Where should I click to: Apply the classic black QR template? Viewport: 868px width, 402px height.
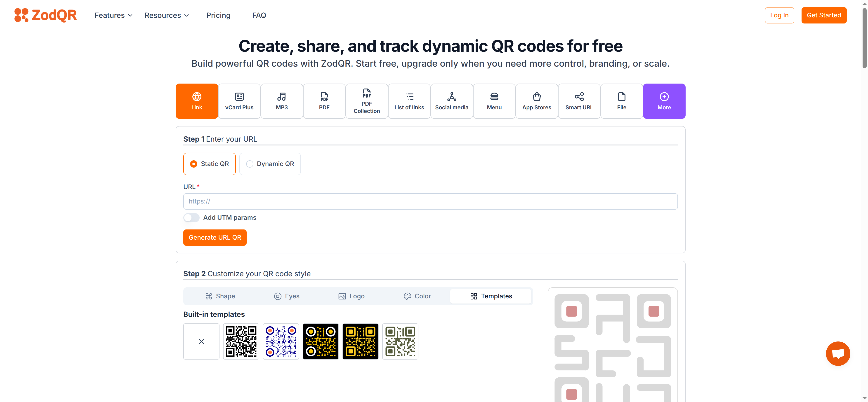coord(241,341)
